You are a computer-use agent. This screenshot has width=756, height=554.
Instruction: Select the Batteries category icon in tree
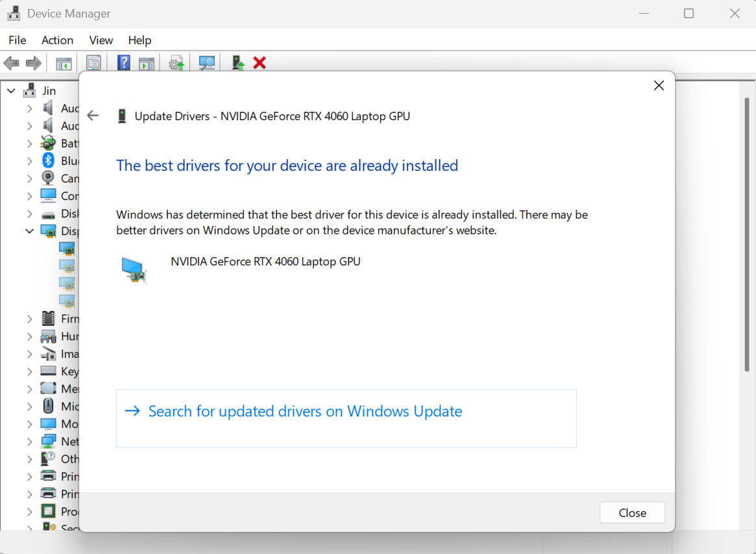pos(48,143)
